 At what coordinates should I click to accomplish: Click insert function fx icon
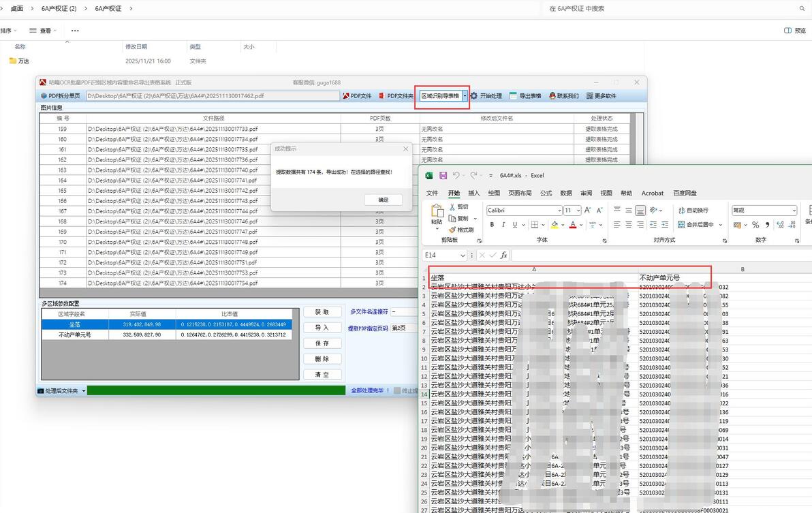503,255
